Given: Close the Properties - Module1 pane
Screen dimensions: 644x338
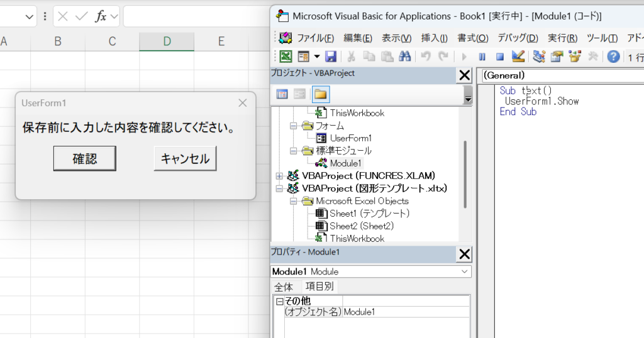Looking at the screenshot, I should pos(465,254).
